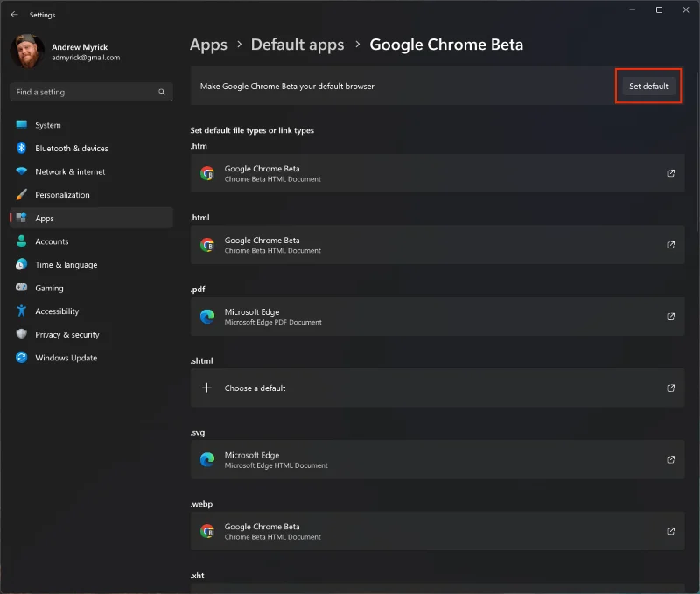Open Windows Update settings
The height and width of the screenshot is (594, 700).
91,358
